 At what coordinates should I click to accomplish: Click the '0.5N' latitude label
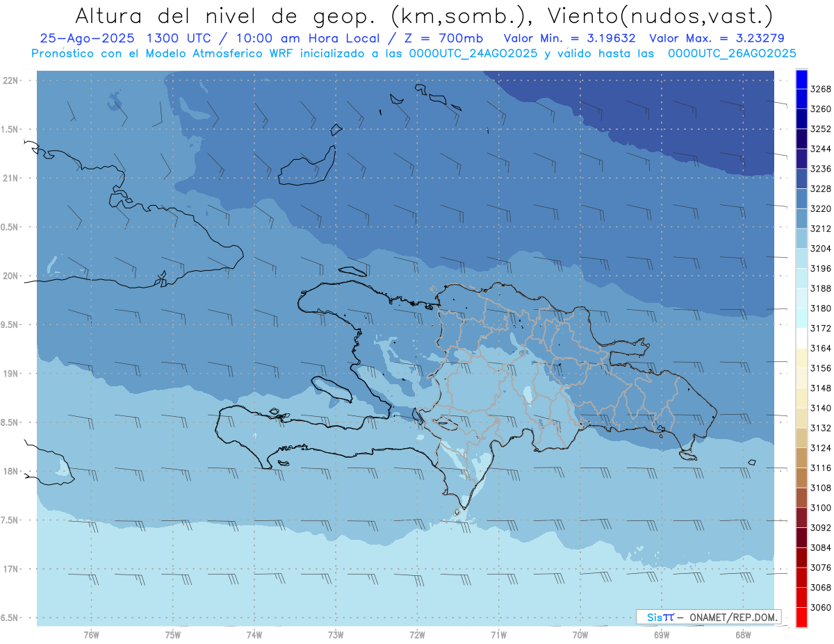click(x=10, y=227)
